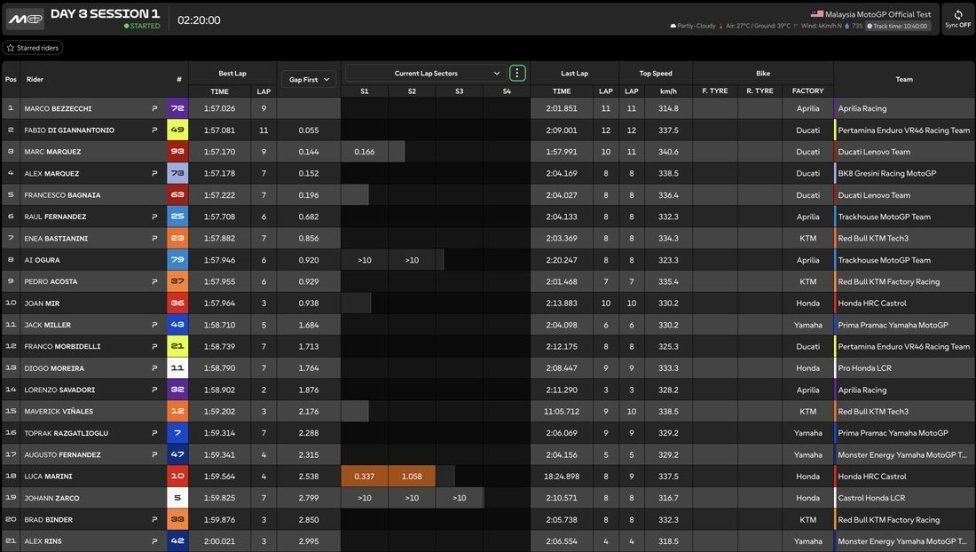This screenshot has height=552, width=976.
Task: Click the pit icon beside Pedro Acosta
Action: (154, 281)
